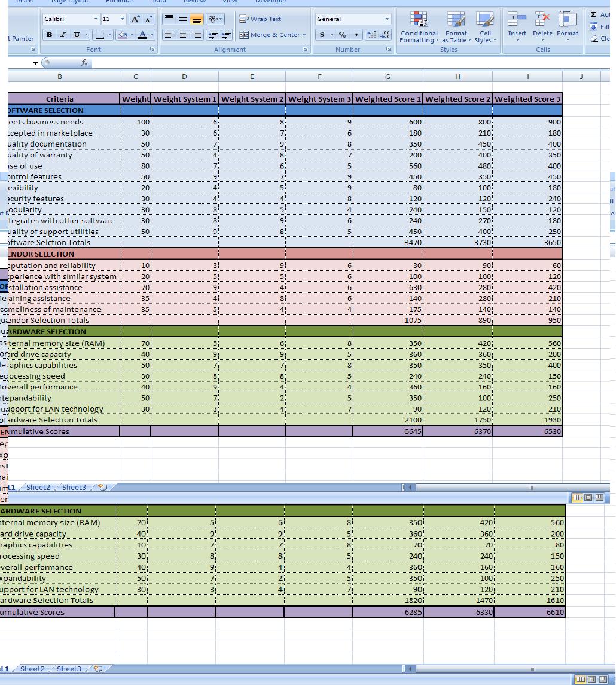This screenshot has height=685, width=616.
Task: Click the Increase Decimal button
Action: point(372,35)
